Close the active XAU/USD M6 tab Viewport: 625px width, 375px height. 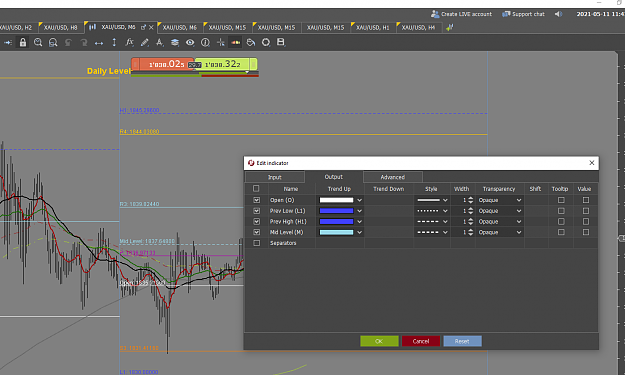click(151, 27)
